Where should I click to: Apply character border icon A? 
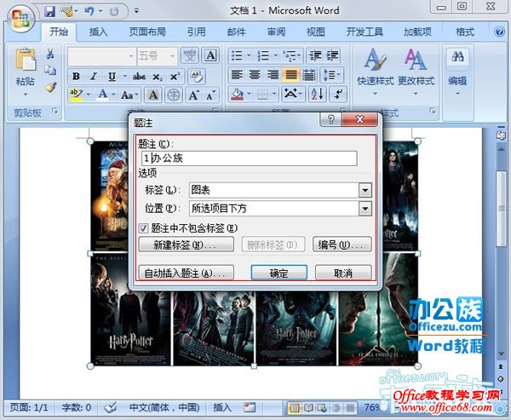pos(210,55)
